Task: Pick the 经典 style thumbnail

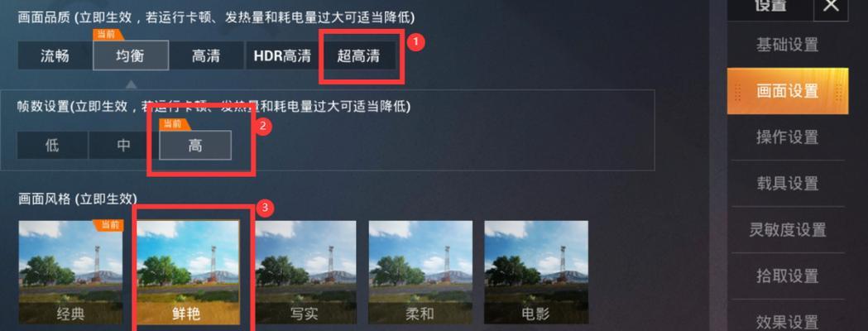Action: [70, 272]
